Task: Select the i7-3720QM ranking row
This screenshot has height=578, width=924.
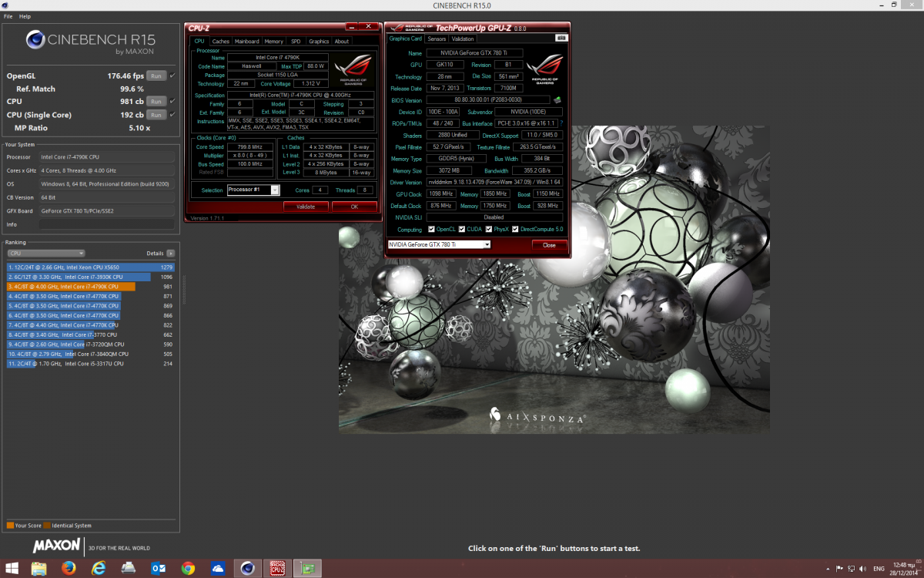Action: coord(91,344)
